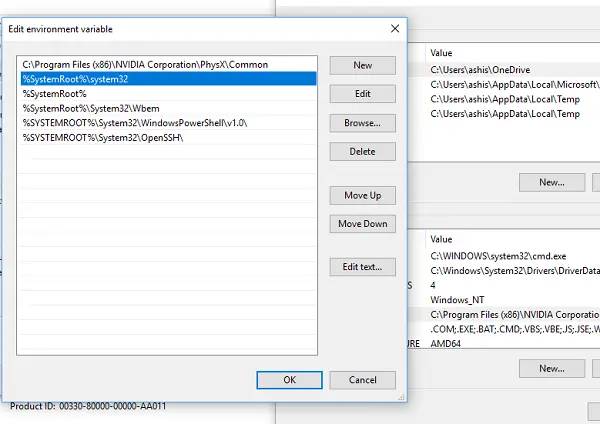The height and width of the screenshot is (424, 600).
Task: Click the first empty row below OpenSSH
Action: tap(168, 152)
